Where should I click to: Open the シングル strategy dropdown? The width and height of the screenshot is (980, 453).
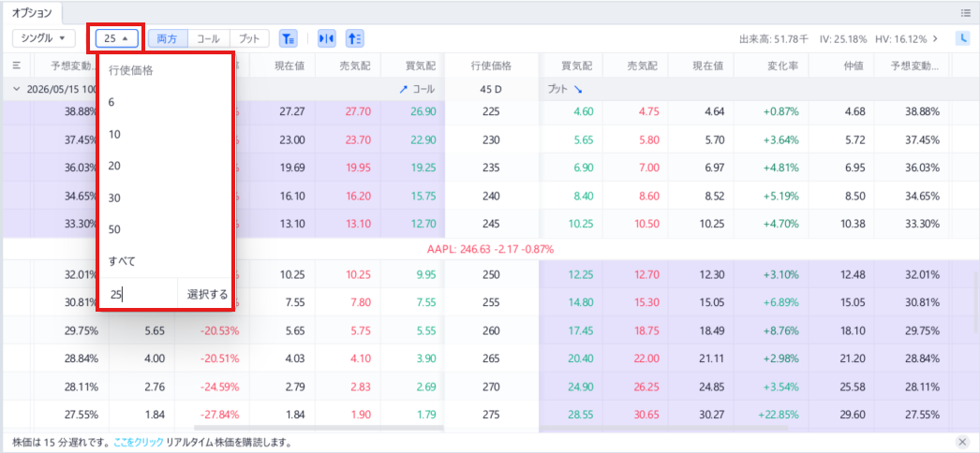(44, 38)
